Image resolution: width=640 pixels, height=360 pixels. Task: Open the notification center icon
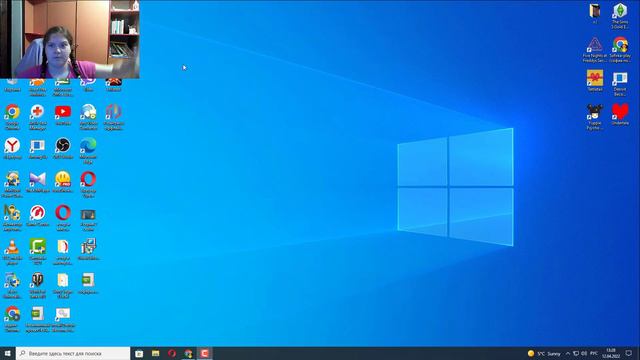tap(629, 353)
